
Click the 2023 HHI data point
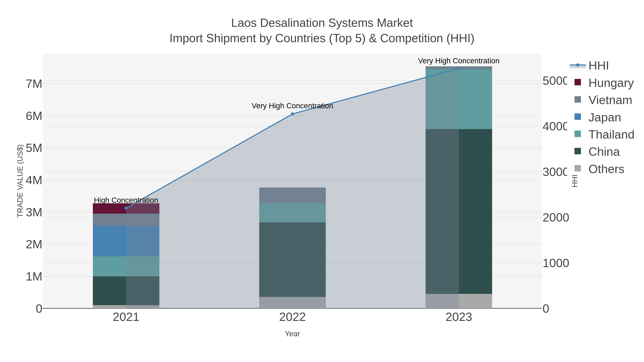[x=459, y=68]
